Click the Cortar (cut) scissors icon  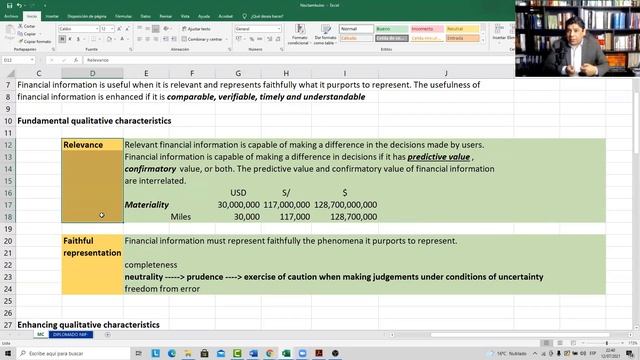[20, 26]
